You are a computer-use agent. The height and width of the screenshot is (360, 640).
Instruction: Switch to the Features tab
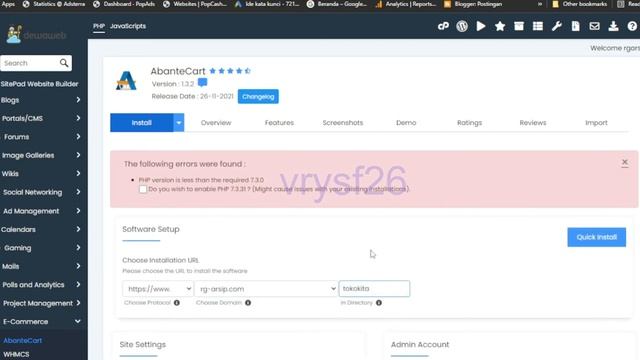(279, 122)
